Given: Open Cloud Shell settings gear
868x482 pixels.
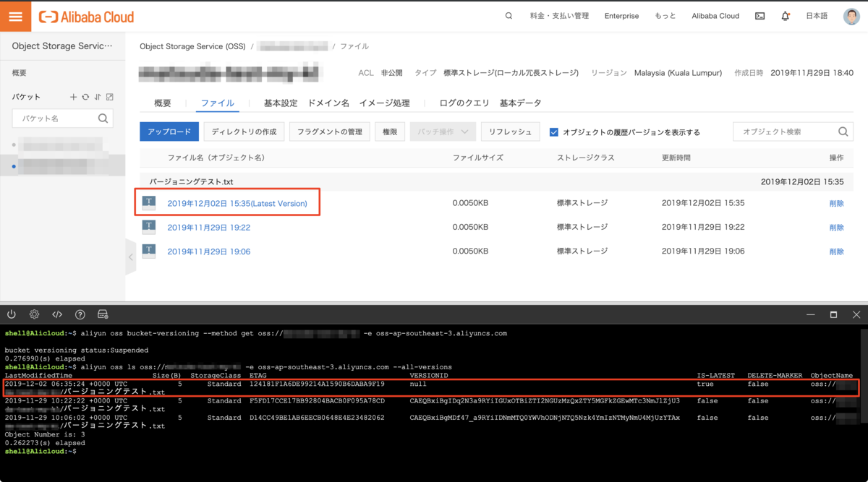Looking at the screenshot, I should coord(34,314).
